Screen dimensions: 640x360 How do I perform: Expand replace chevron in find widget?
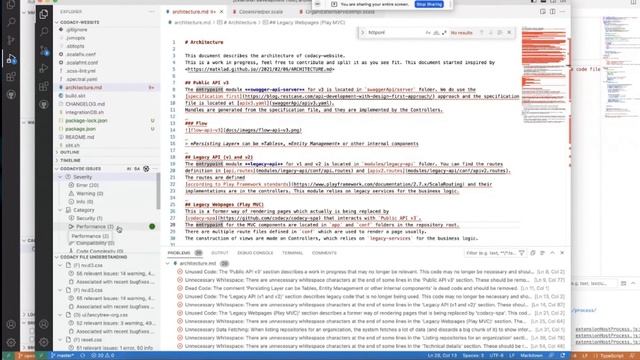click(x=362, y=32)
